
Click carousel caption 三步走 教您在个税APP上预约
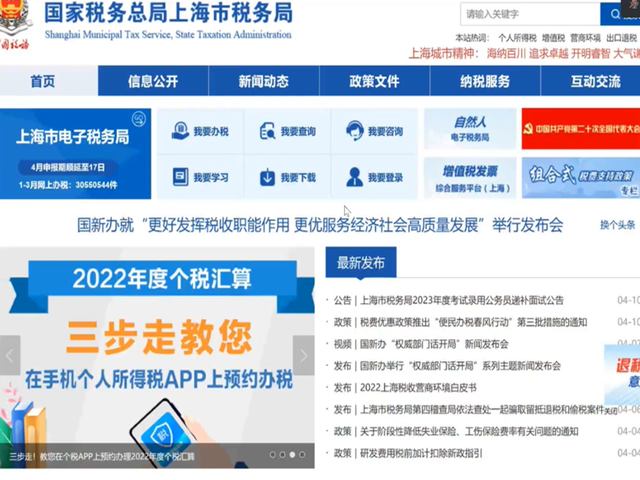(x=102, y=456)
